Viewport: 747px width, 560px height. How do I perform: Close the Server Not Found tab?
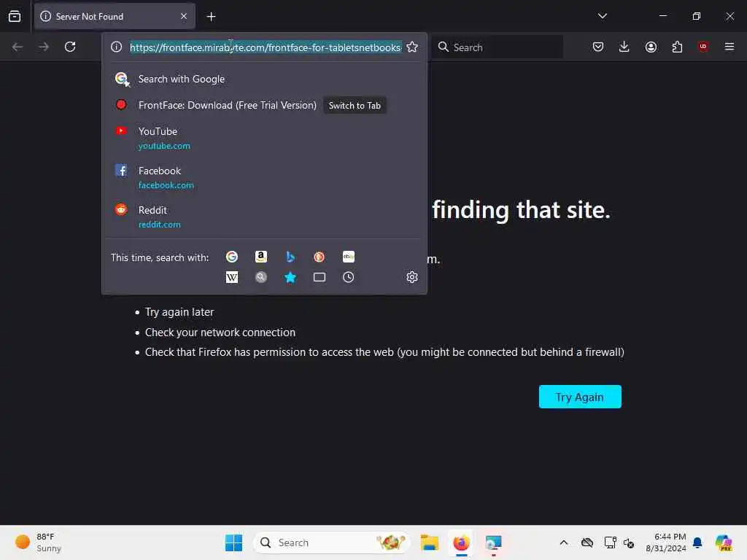point(184,16)
